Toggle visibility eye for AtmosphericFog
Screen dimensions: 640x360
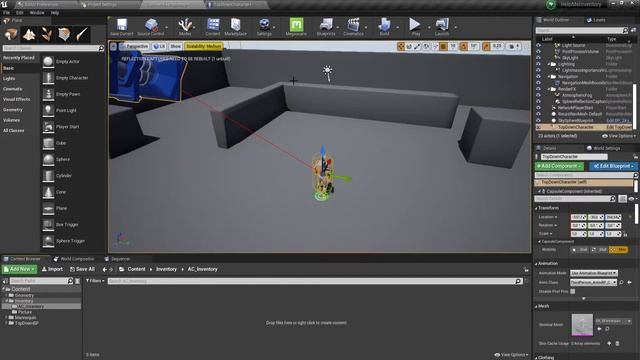point(538,95)
